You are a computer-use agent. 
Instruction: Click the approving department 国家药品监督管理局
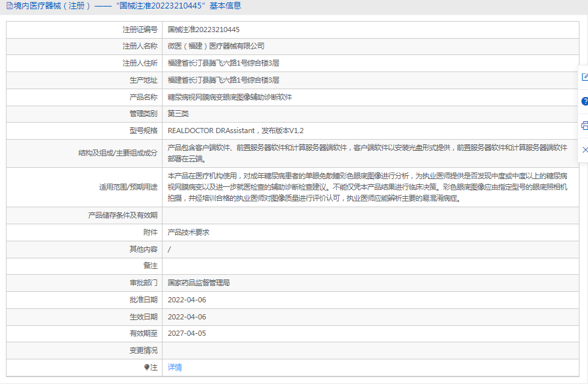[x=199, y=283]
